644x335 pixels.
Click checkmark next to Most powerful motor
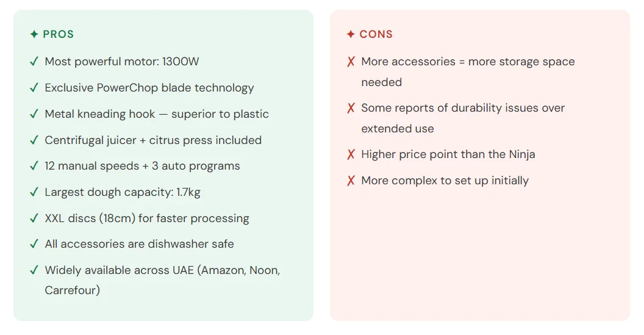pos(34,62)
